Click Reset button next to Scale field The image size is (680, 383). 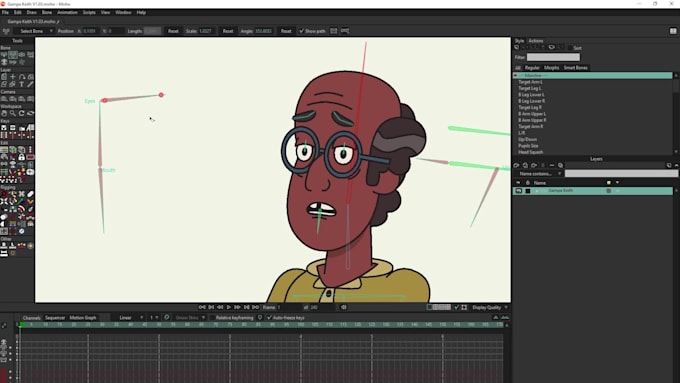point(228,31)
